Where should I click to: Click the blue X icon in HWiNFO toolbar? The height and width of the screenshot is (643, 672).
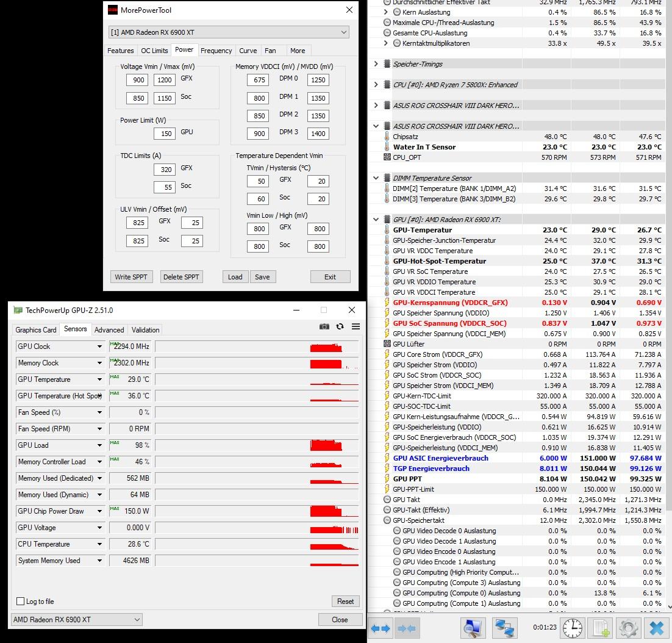coord(656,628)
